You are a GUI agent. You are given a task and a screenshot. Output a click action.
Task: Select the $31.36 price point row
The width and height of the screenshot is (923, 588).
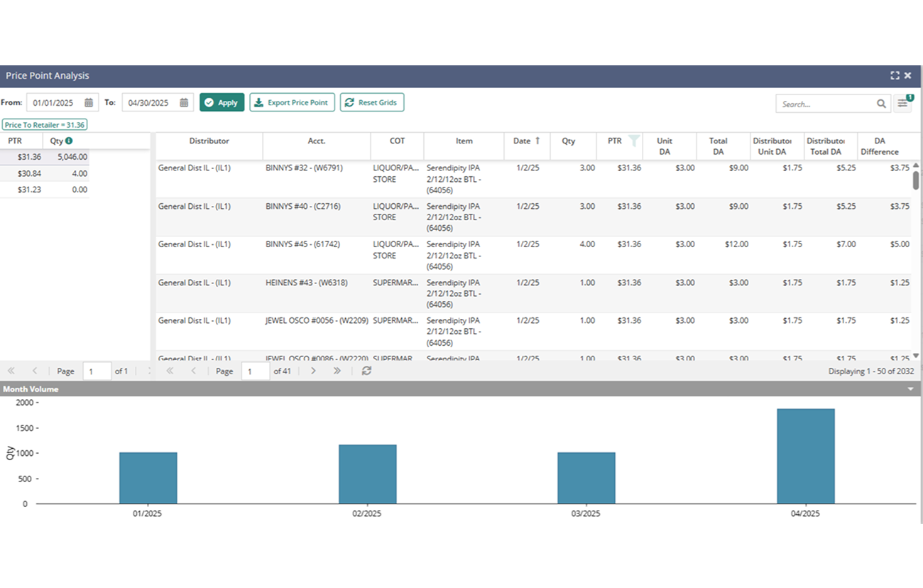[44, 157]
